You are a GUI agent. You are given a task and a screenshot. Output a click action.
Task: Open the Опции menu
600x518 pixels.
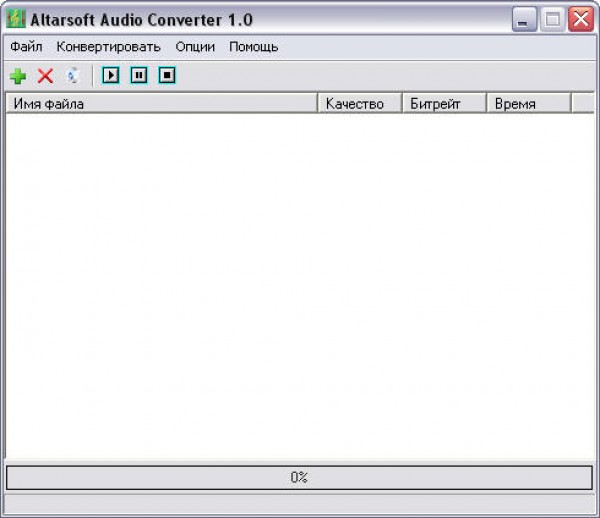[x=195, y=47]
